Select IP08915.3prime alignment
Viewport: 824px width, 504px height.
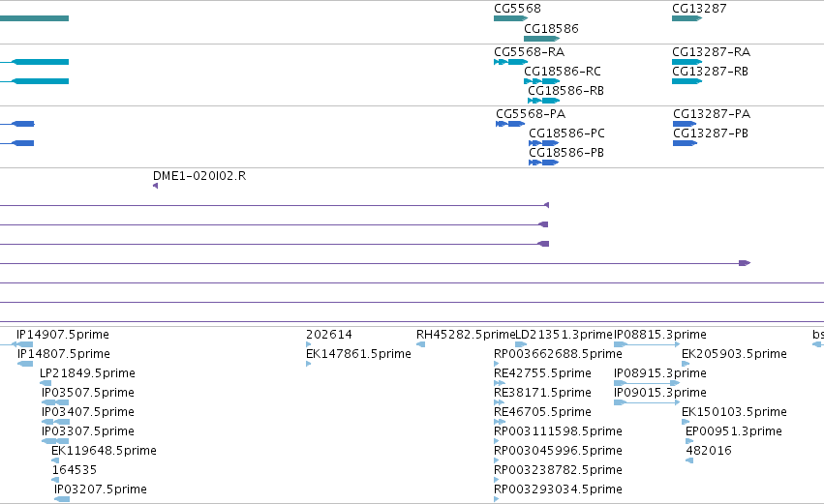647,383
